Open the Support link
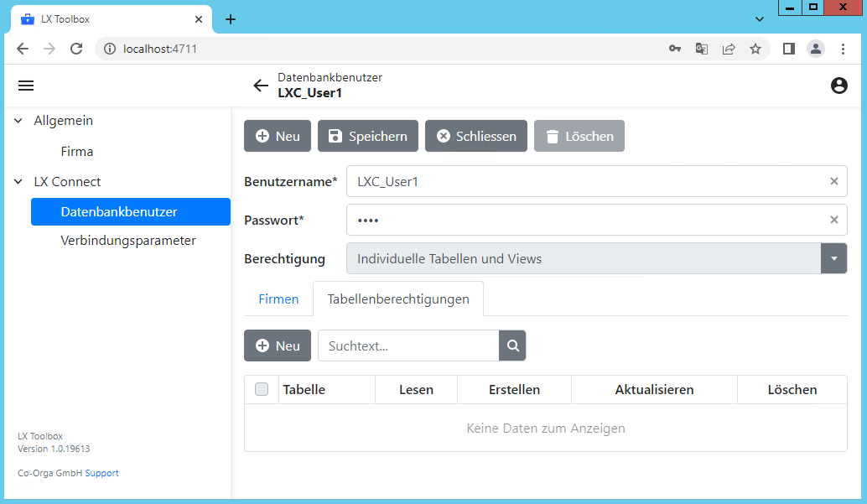This screenshot has width=867, height=504. [102, 473]
